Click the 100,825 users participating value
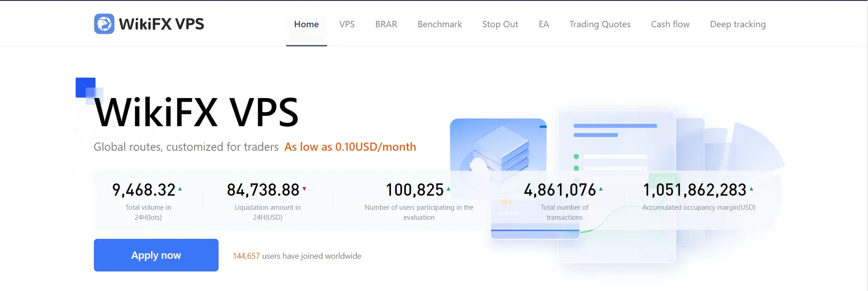 click(x=414, y=190)
